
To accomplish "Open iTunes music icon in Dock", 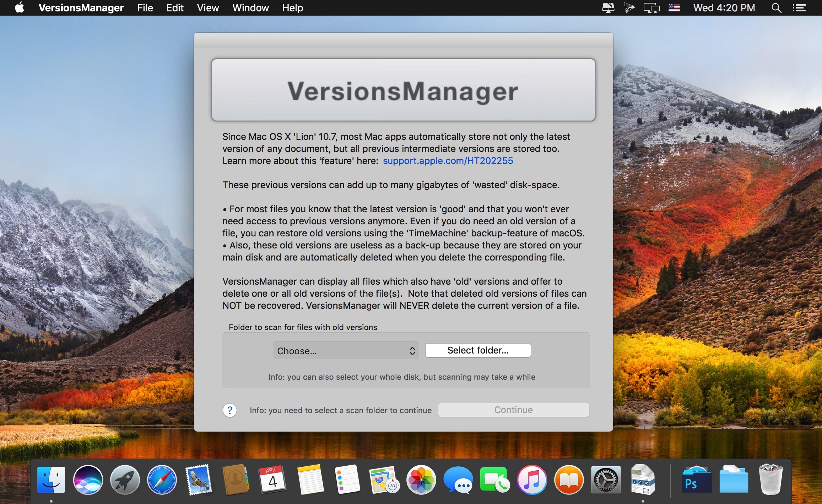I will 532,480.
